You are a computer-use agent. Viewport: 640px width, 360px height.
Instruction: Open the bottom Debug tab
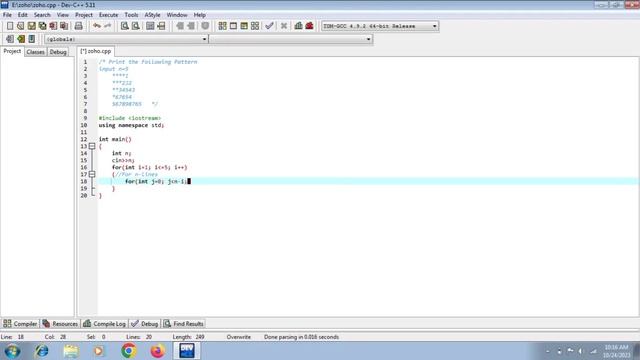point(144,324)
